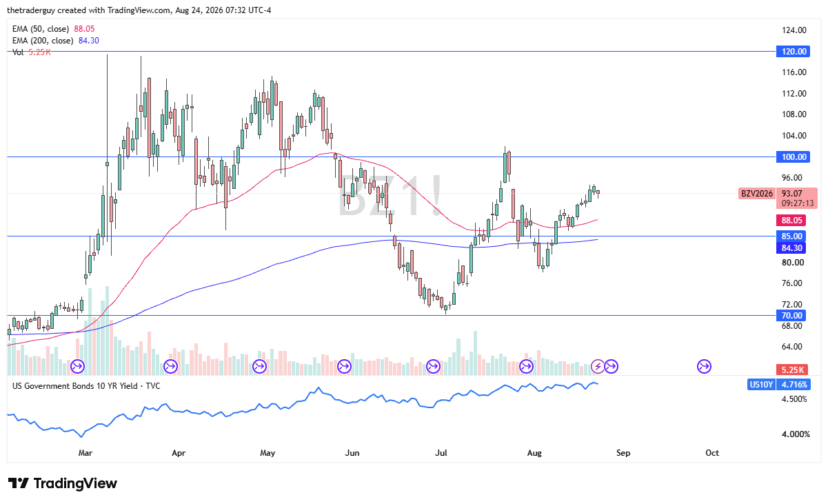
Task: Click the 09:27:13 countdown timer
Action: (798, 204)
